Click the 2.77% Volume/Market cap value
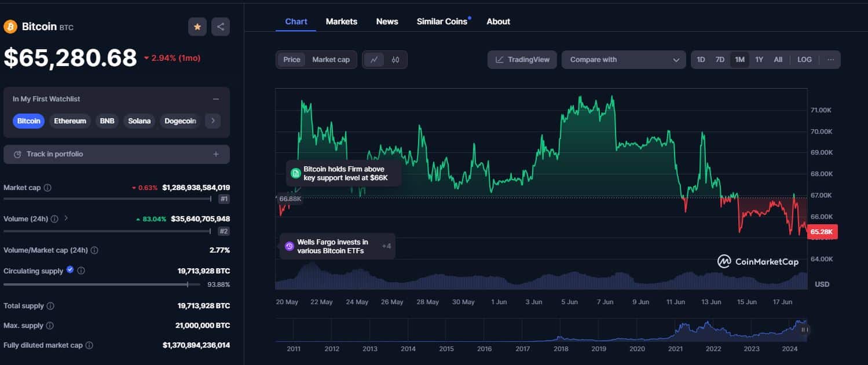The image size is (868, 365). pyautogui.click(x=220, y=250)
